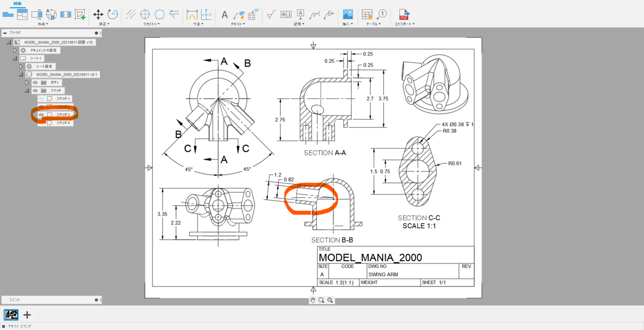Select the Ordinate Dimension tool
Image resolution: width=644 pixels, height=330 pixels.
tap(207, 14)
